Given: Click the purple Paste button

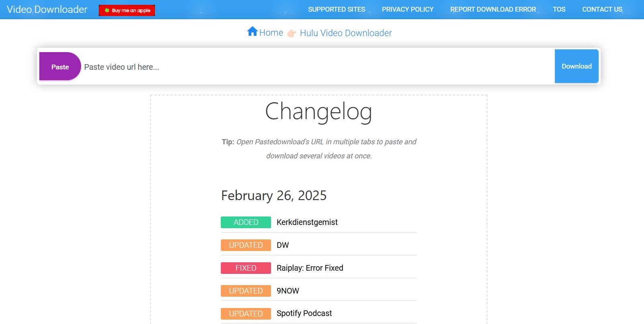Looking at the screenshot, I should pos(60,67).
